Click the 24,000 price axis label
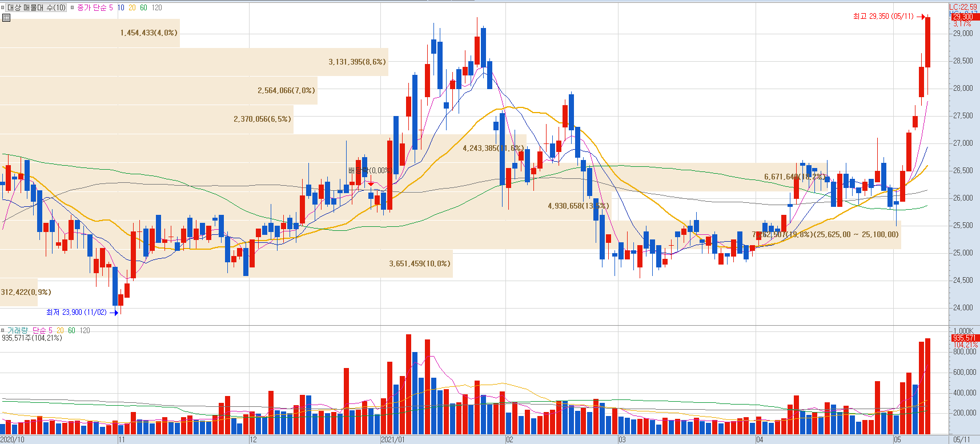The image size is (980, 444). [963, 307]
